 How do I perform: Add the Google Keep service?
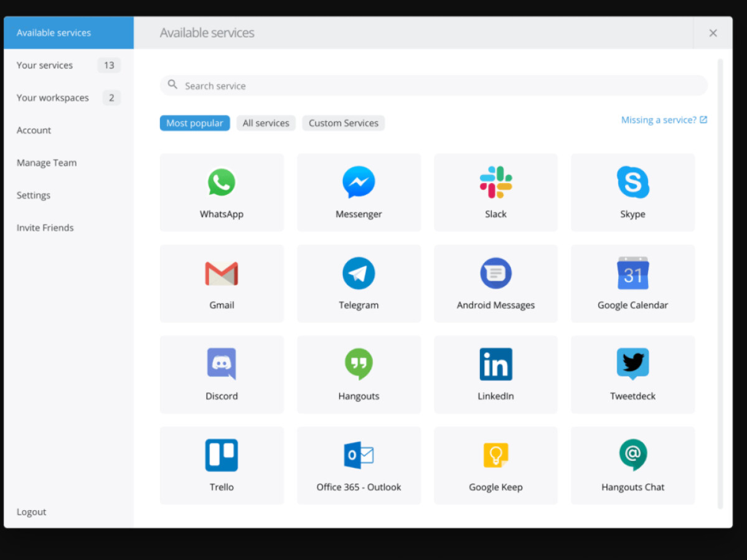point(496,465)
